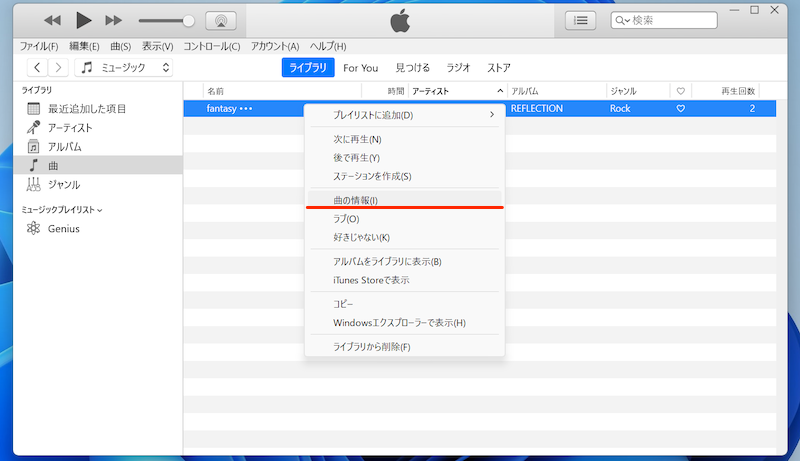Select Delete from Library option
The height and width of the screenshot is (461, 800).
pos(371,346)
